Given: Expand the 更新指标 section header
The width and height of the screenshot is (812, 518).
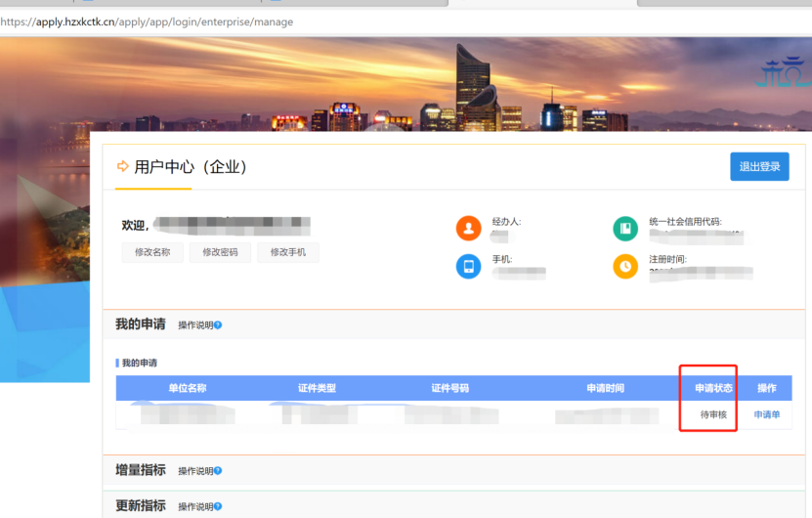Looking at the screenshot, I should (141, 503).
